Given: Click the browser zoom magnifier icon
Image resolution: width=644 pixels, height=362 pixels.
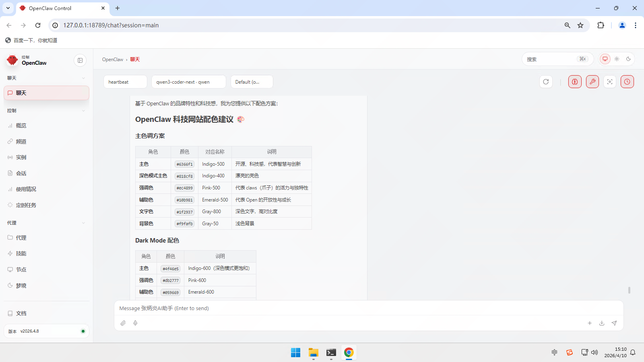Looking at the screenshot, I should point(567,25).
